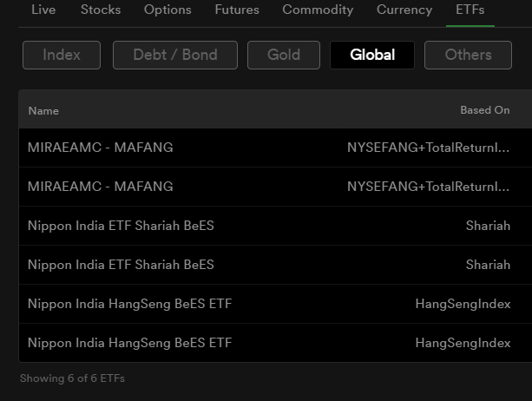Show Others ETF category
The height and width of the screenshot is (401, 532).
469,55
